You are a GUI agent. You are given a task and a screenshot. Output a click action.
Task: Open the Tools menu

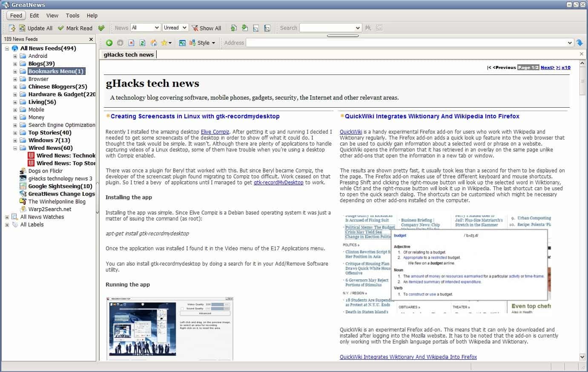[72, 15]
